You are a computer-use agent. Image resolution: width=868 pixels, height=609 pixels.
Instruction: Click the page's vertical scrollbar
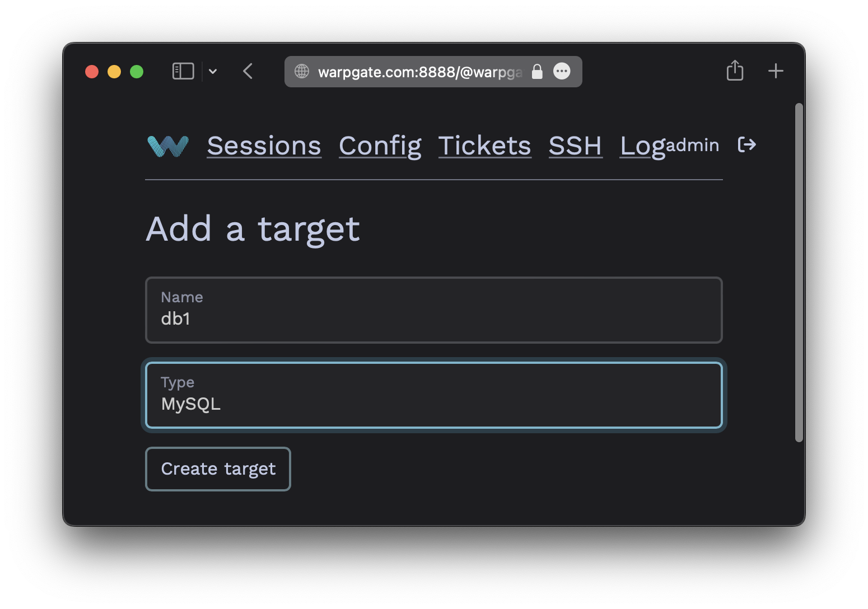click(x=799, y=273)
